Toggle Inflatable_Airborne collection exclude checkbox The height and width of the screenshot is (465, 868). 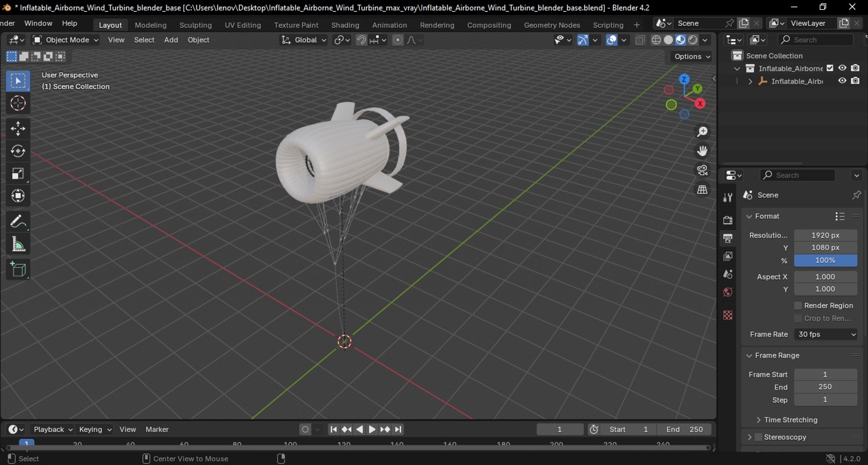pyautogui.click(x=830, y=68)
